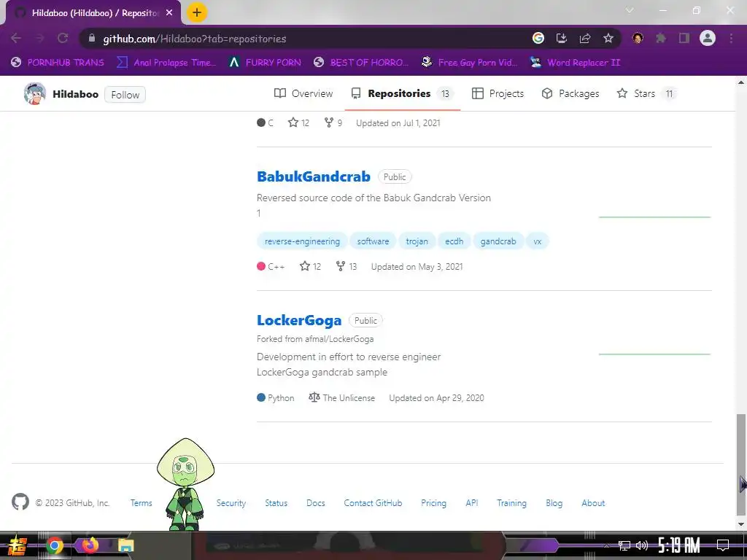Click the Unlicense scale icon on LockerGoga
Viewport: 747px width, 560px height.
[314, 397]
